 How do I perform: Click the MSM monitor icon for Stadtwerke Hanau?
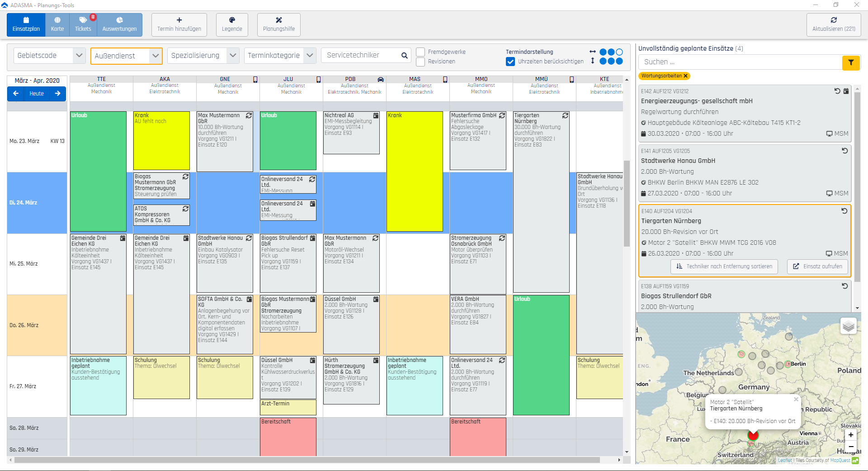click(829, 193)
